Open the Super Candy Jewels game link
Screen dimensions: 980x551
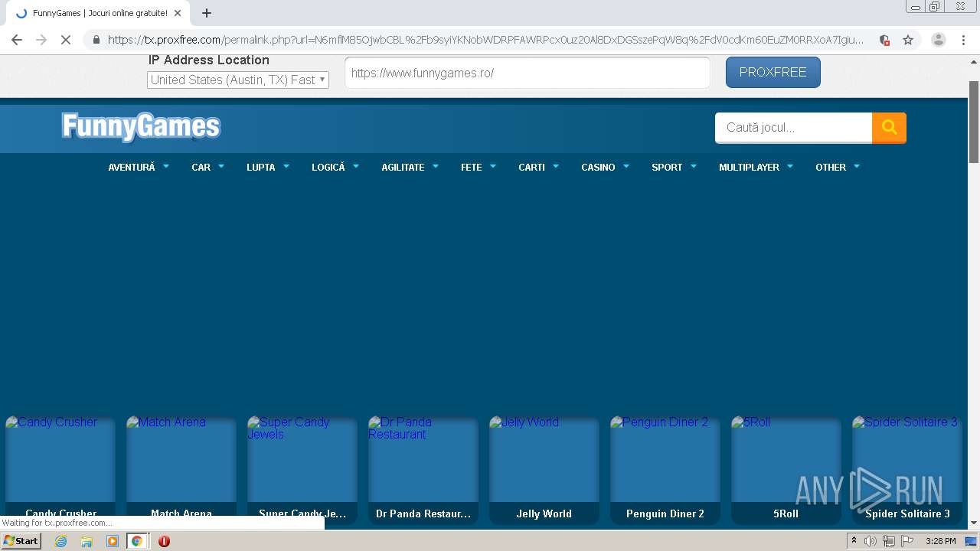[x=302, y=470]
